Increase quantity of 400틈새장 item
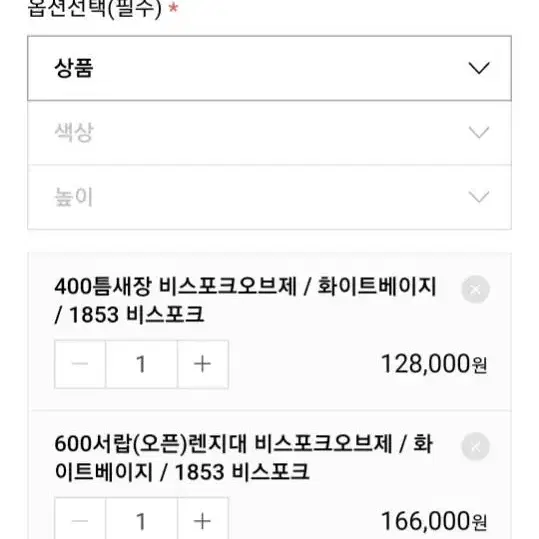This screenshot has height=539, width=539. (x=203, y=364)
